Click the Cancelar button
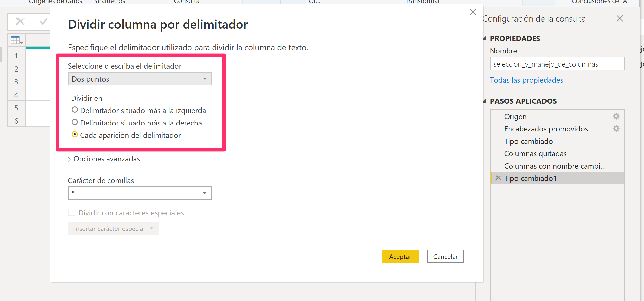The width and height of the screenshot is (644, 301). (x=445, y=256)
